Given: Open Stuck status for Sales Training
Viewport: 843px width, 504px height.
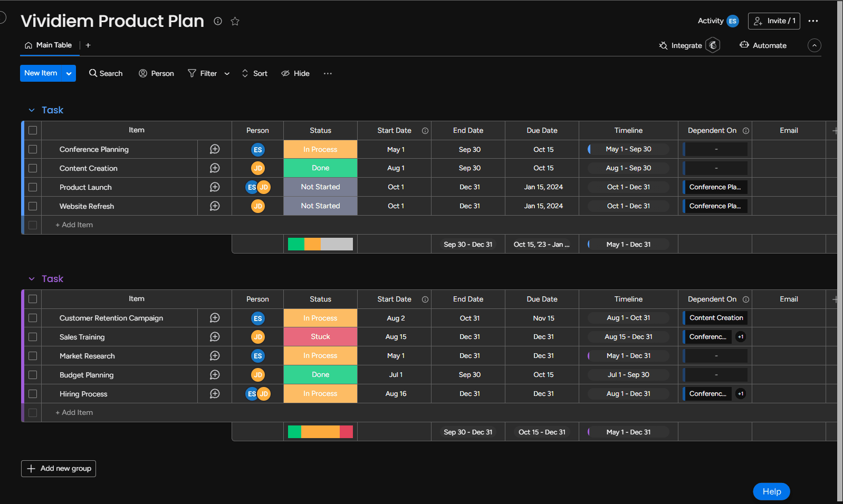Looking at the screenshot, I should 320,337.
